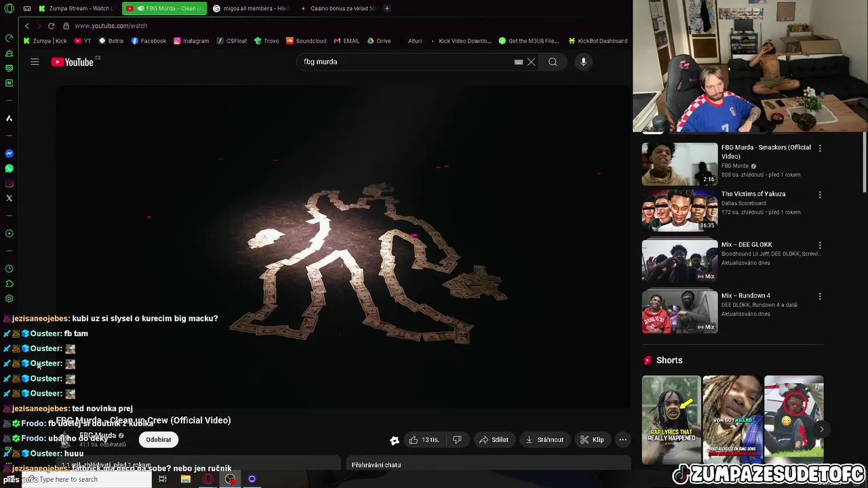Open the Soundcloud bookmark
868x488 pixels.
(x=307, y=41)
